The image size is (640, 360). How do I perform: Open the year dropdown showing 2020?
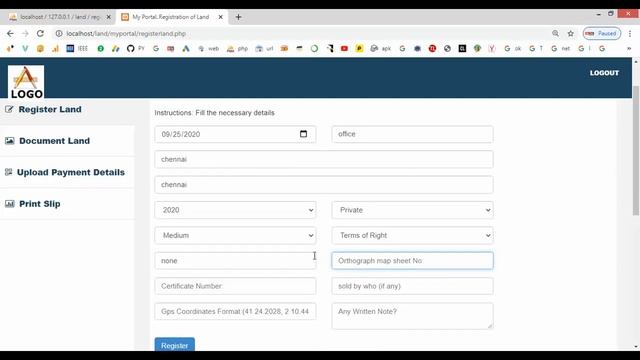235,210
